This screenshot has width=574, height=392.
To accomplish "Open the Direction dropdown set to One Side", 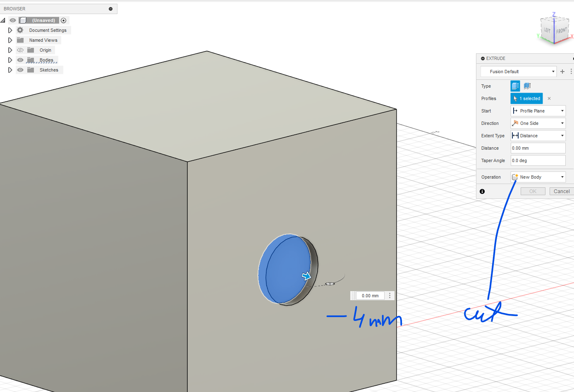I will [x=538, y=123].
